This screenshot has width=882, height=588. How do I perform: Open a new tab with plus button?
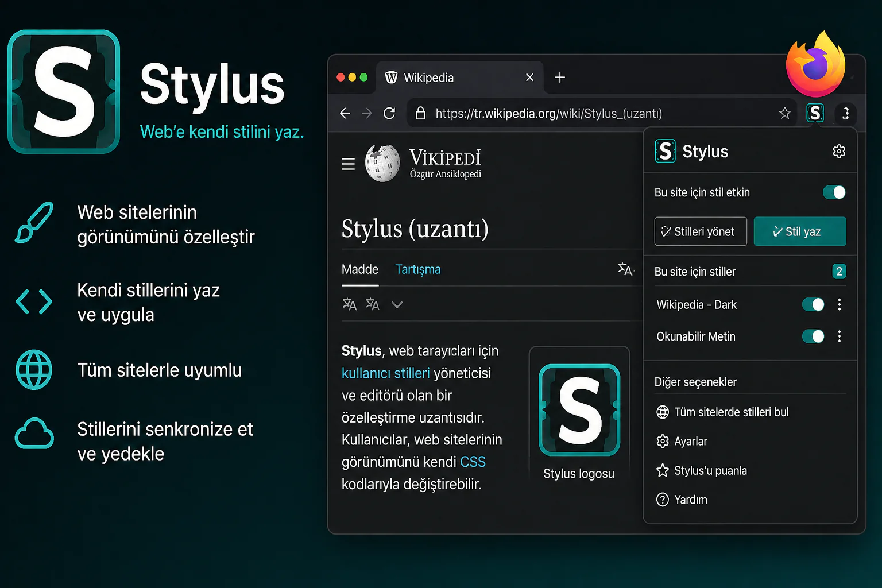(x=560, y=77)
